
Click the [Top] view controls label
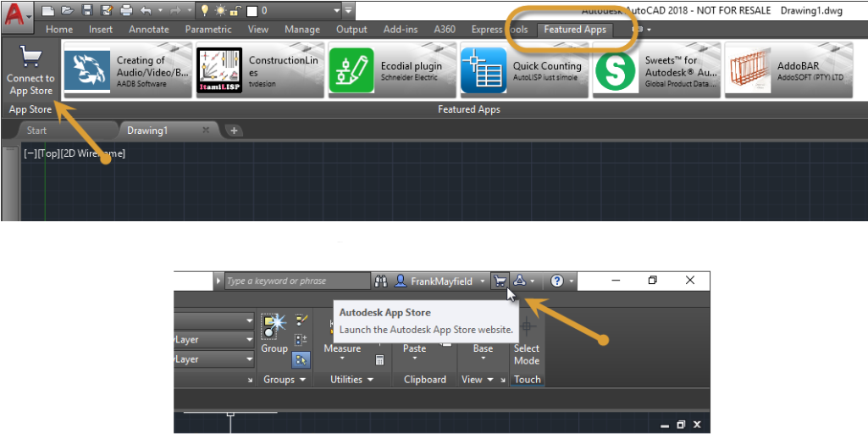[x=47, y=153]
